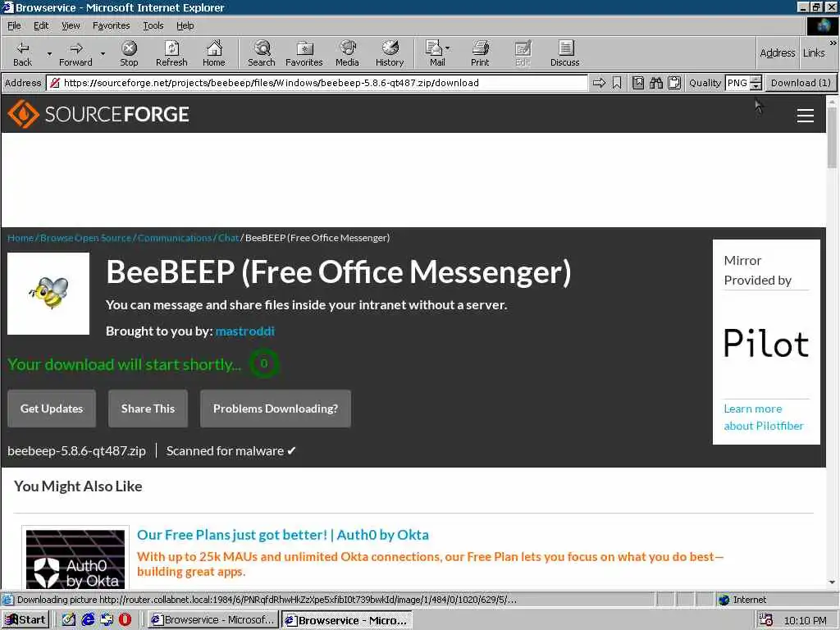Open the Edit menu
840x630 pixels.
coord(41,25)
